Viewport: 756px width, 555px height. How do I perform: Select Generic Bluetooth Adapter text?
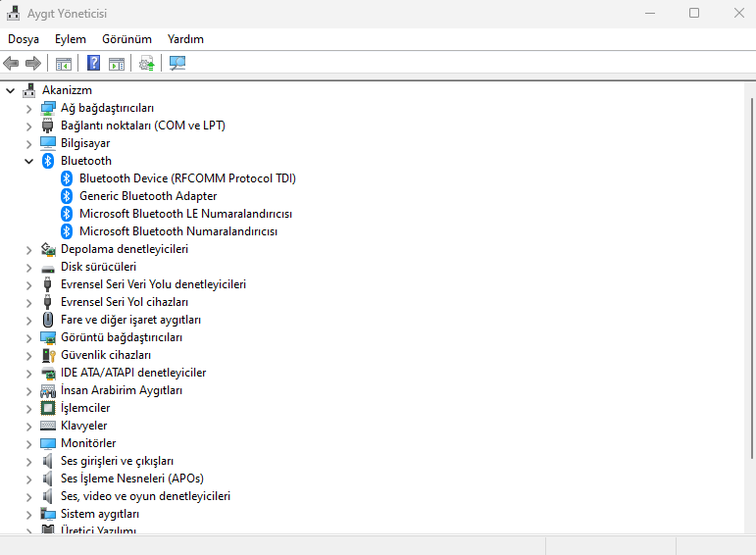(148, 196)
